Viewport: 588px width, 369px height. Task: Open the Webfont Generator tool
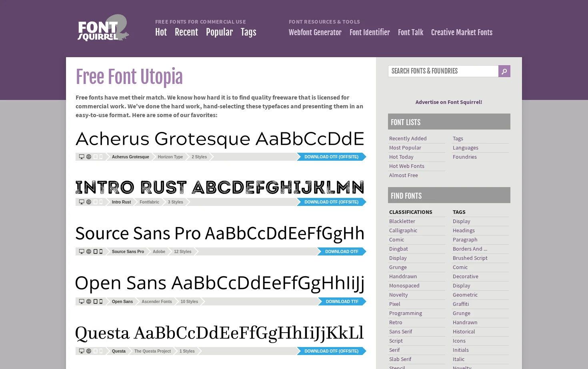tap(315, 32)
